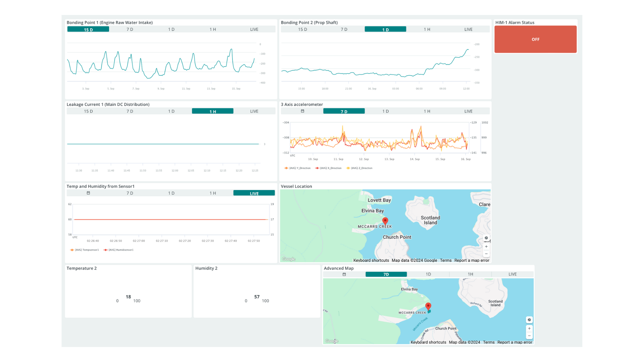644x362 pixels.
Task: Toggle satellite view on Vessel Location map
Action: point(486,238)
